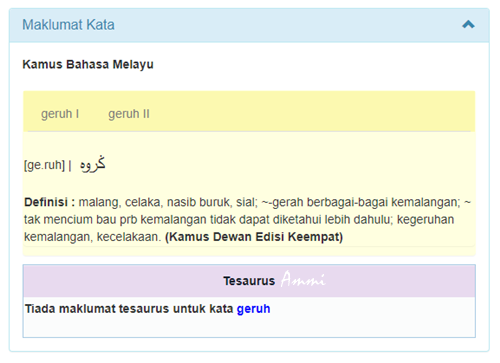Follow the blue geruh link
The width and height of the screenshot is (500, 363).
point(253,309)
